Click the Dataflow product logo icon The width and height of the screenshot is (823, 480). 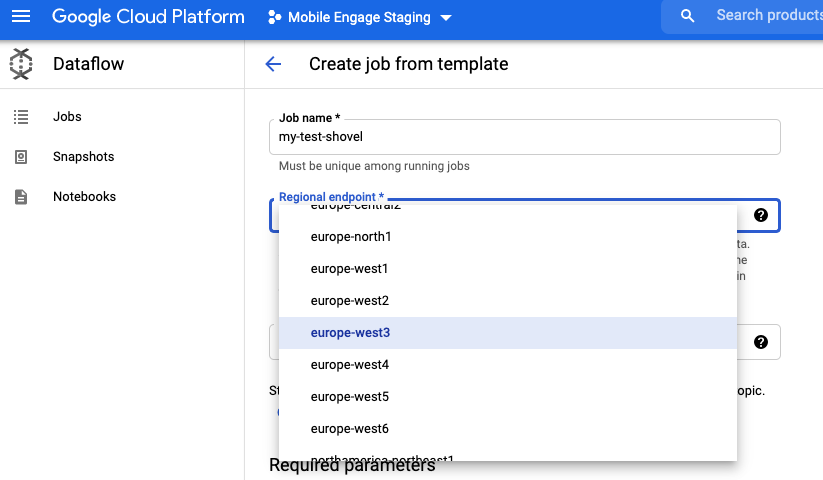pyautogui.click(x=21, y=65)
